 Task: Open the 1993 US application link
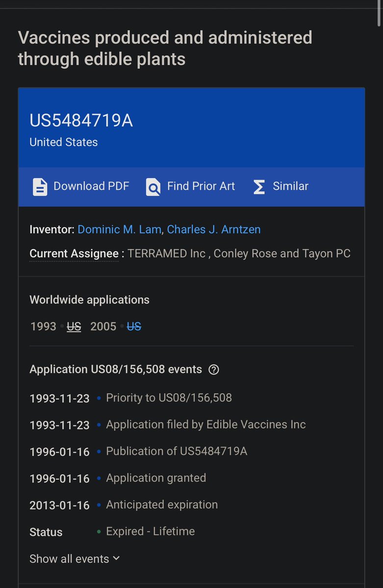tap(74, 327)
